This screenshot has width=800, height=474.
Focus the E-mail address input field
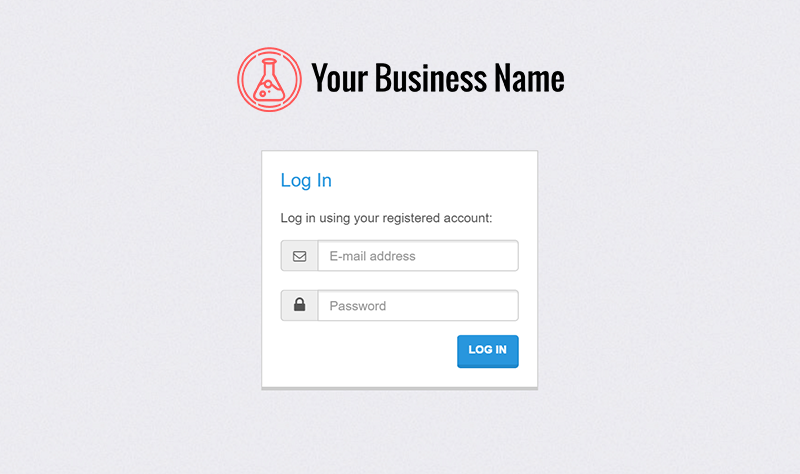point(418,256)
